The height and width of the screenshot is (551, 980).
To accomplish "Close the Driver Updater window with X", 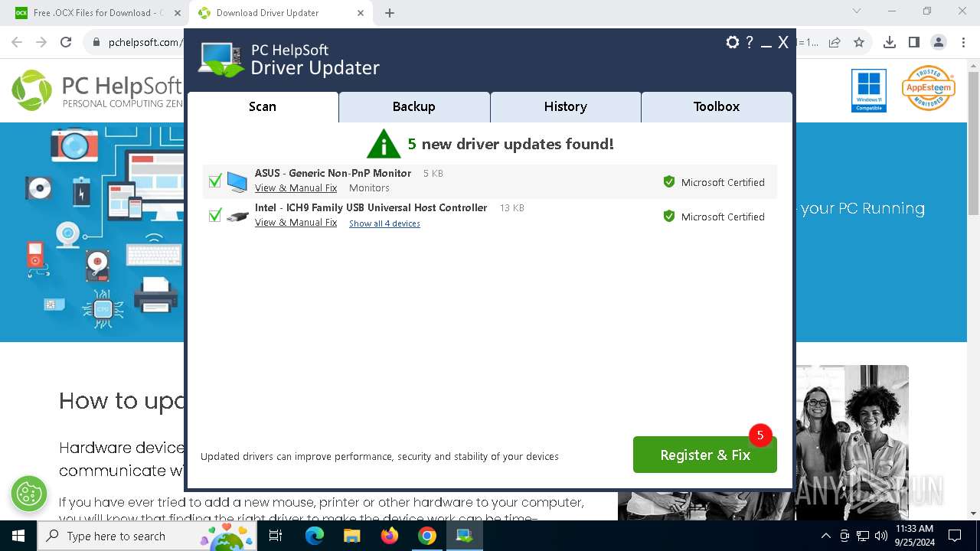I will 783,43.
